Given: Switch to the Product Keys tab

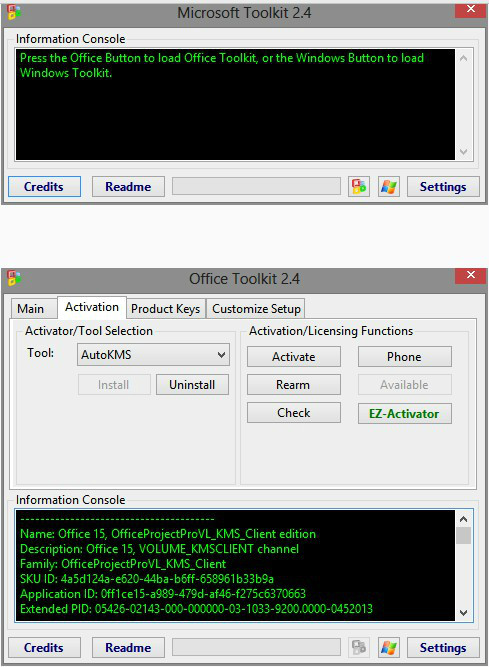Looking at the screenshot, I should [165, 308].
